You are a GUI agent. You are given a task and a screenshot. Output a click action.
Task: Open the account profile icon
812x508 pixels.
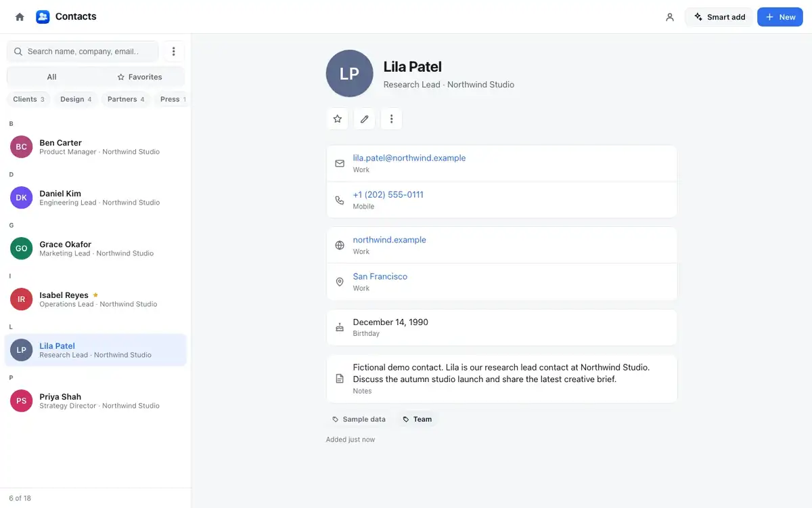pyautogui.click(x=670, y=17)
